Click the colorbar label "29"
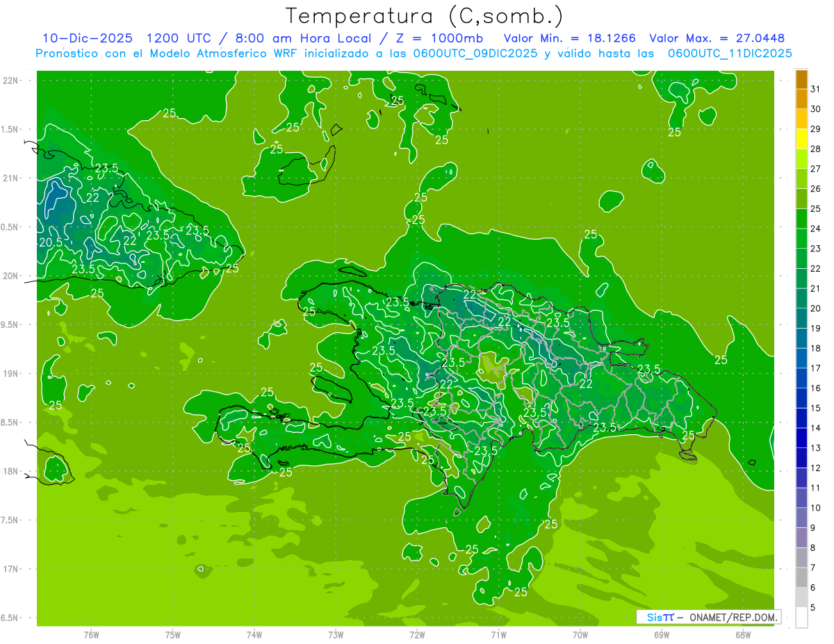This screenshot has width=834, height=644. (816, 129)
